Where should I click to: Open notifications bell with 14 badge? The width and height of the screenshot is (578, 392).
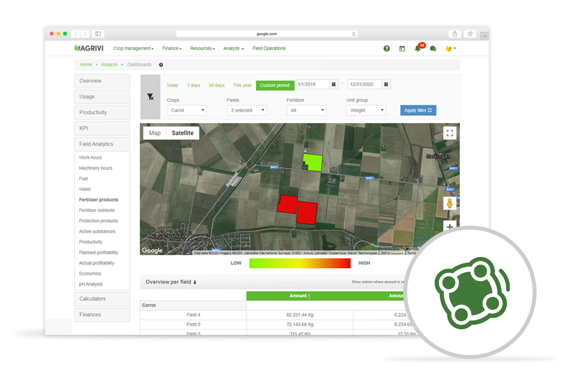tap(418, 48)
